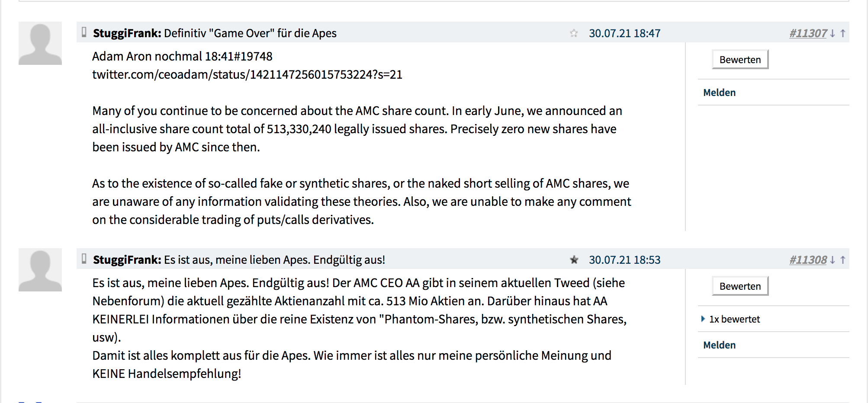Star the post 'Definitiv Game Over für die Apes'
Image resolution: width=868 pixels, height=403 pixels.
(x=574, y=33)
